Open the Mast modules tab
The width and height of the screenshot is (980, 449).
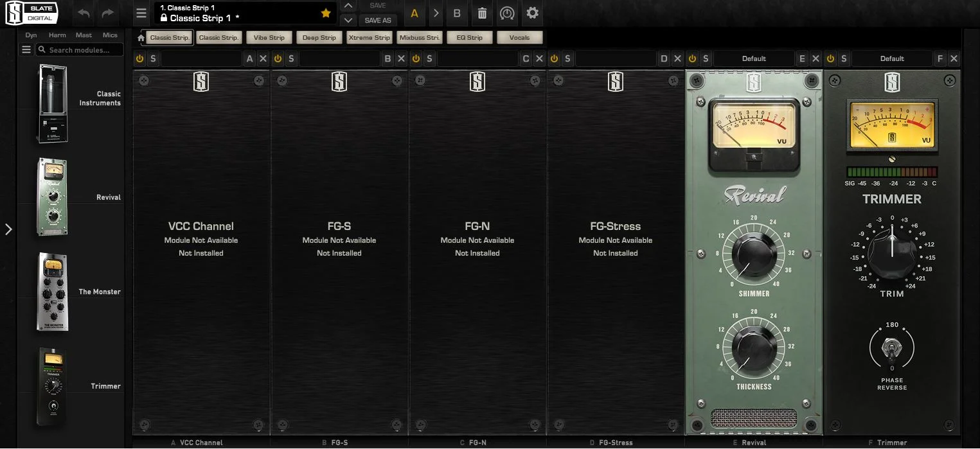click(84, 35)
